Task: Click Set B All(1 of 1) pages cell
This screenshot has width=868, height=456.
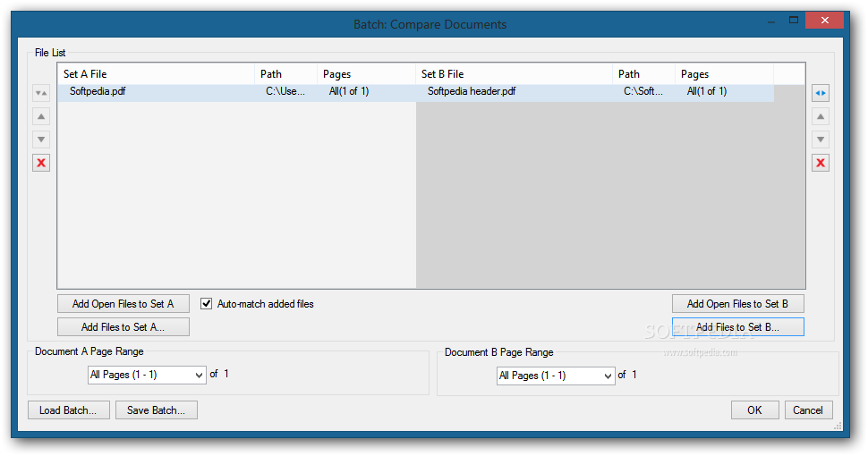Action: (707, 91)
